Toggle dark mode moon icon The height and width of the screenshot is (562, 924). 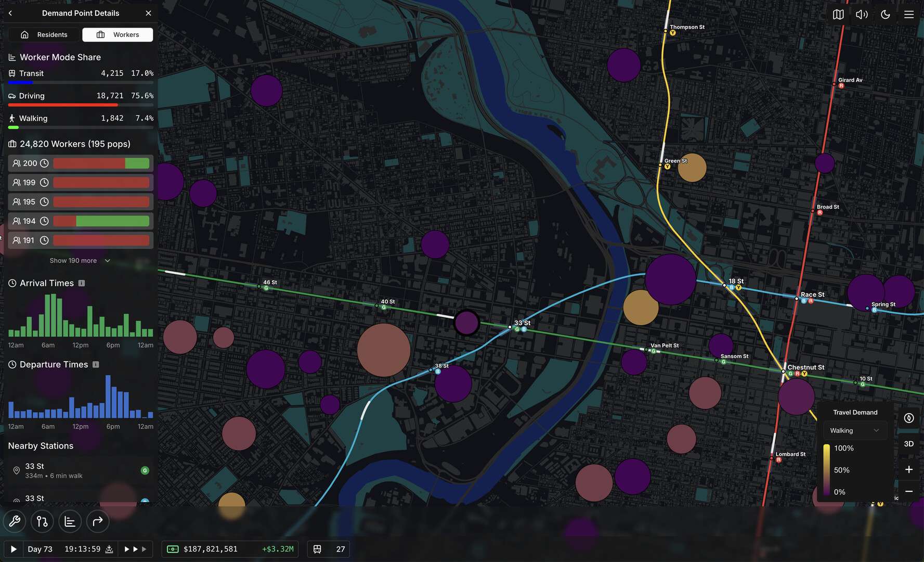tap(886, 15)
